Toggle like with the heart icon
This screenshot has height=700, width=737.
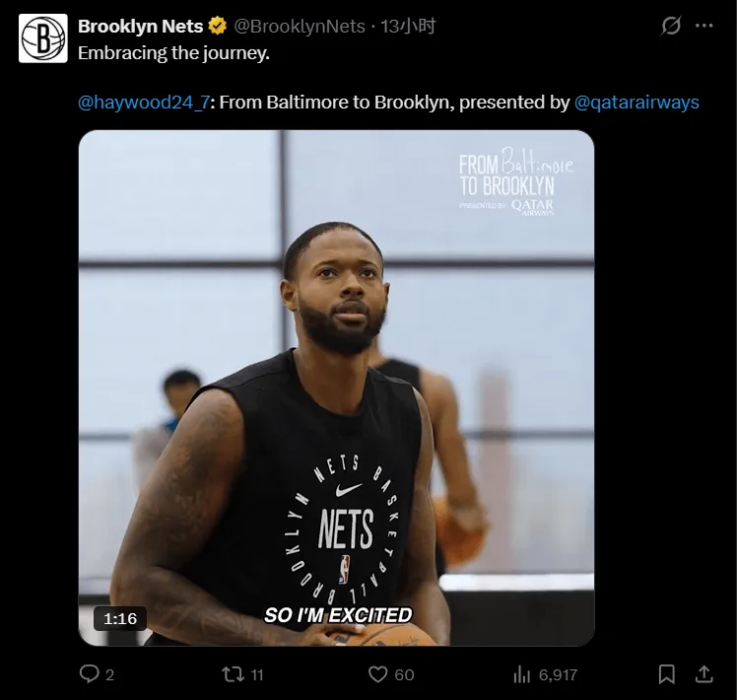coord(376,674)
